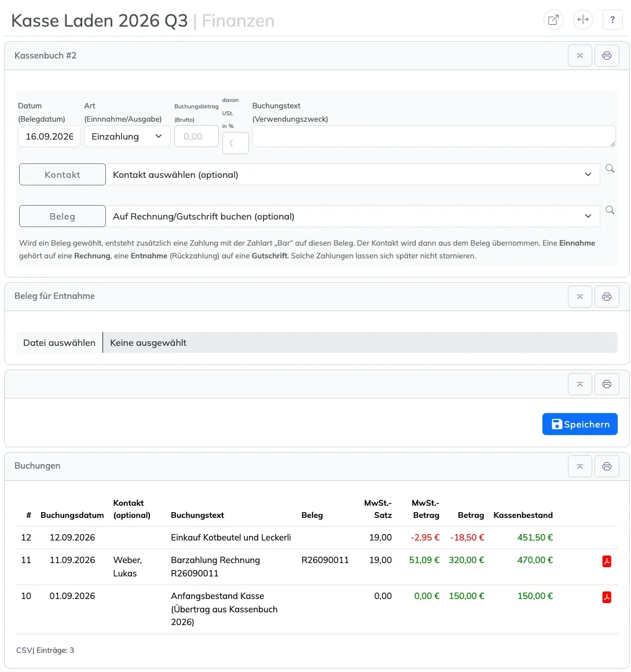Collapse the Buchungen panel
This screenshot has height=672, width=631.
[x=579, y=466]
